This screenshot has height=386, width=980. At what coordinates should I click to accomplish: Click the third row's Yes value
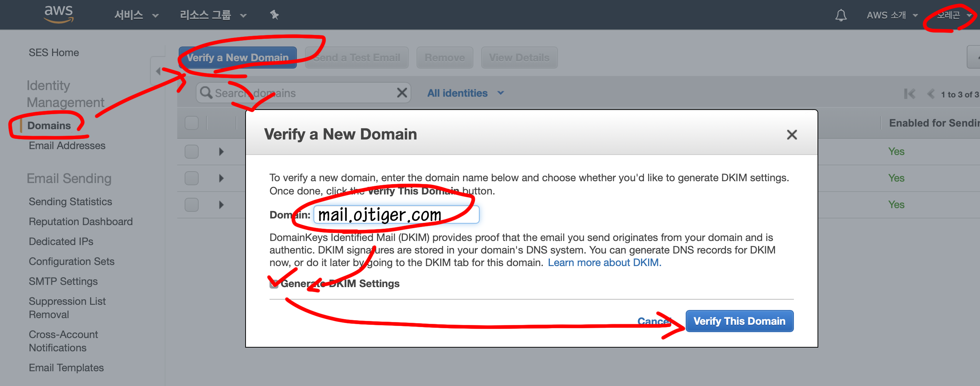pos(896,205)
